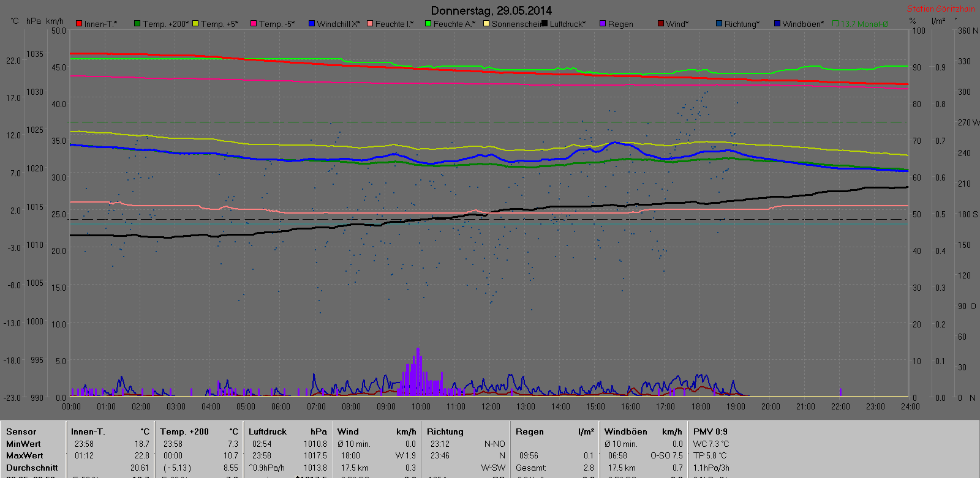The height and width of the screenshot is (478, 980).
Task: Click the Wind km/h column header
Action: point(377,431)
